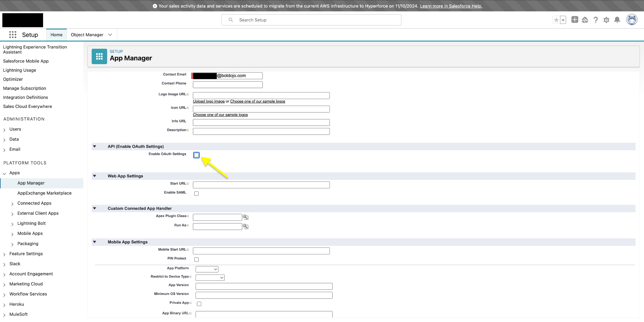
Task: Show help for App Binary URL
Action: tap(190, 313)
